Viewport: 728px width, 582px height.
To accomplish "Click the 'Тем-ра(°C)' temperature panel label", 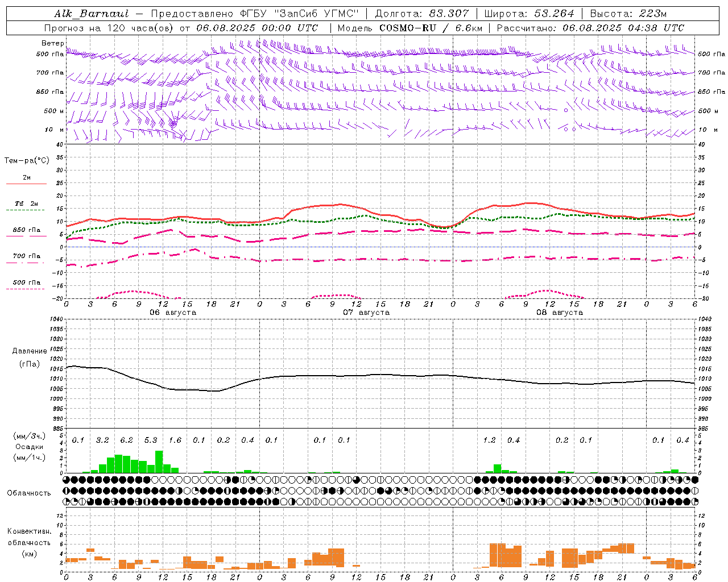I will 27,161.
